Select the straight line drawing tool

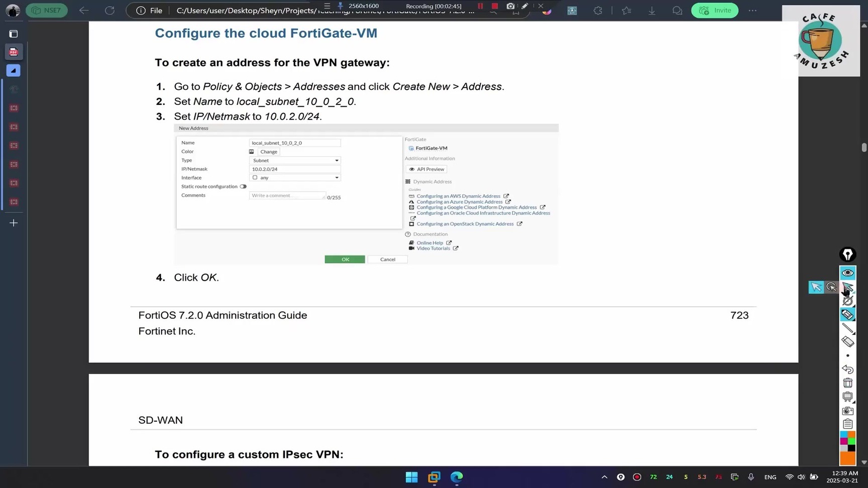click(x=848, y=328)
